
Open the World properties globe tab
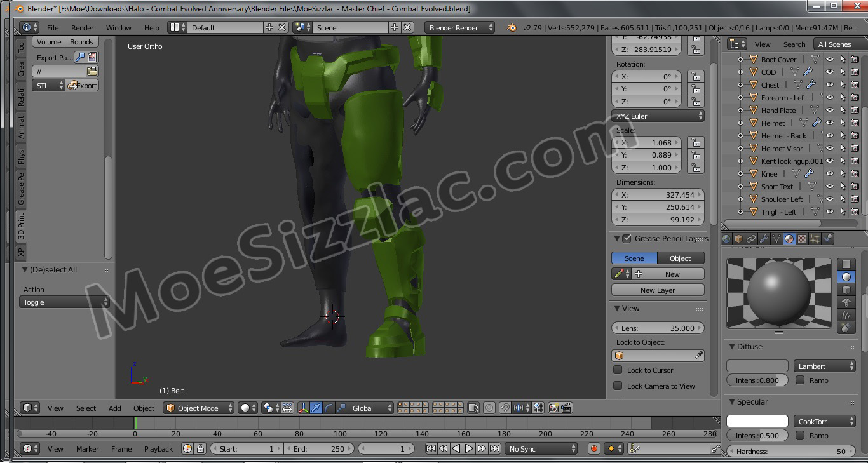pos(727,239)
